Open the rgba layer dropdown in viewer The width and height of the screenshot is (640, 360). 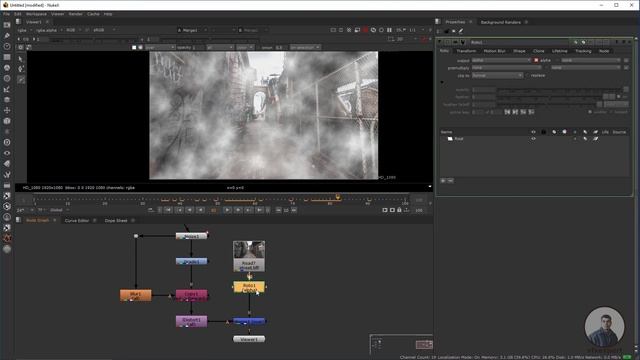click(24, 30)
